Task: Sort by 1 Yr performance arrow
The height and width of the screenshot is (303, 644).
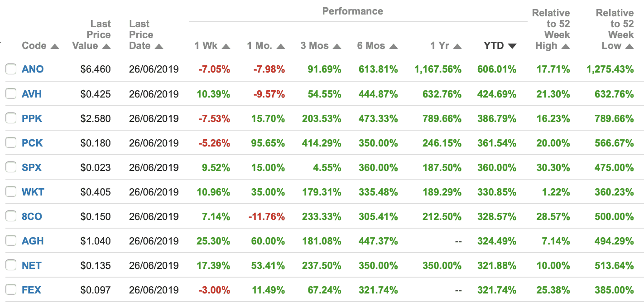Action: click(x=457, y=46)
